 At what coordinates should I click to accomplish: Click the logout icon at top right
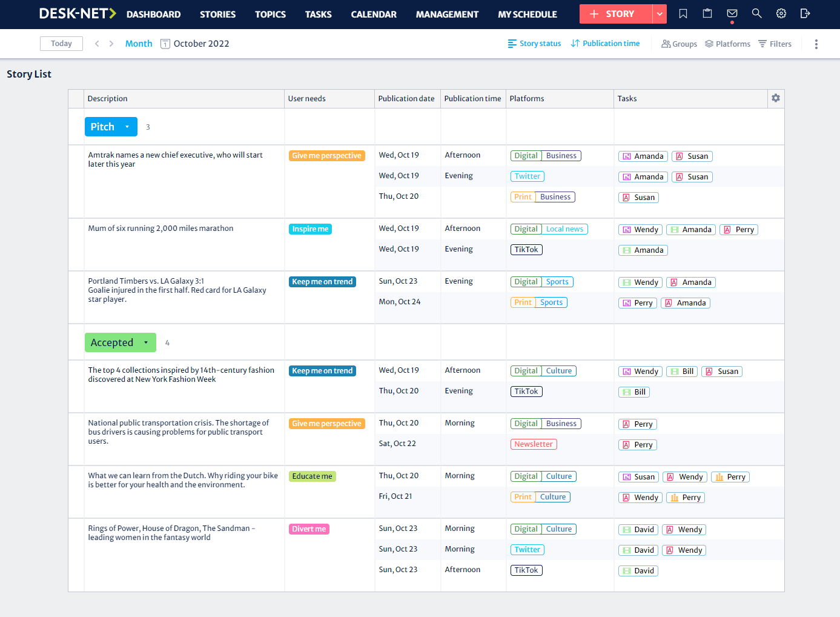coord(805,13)
